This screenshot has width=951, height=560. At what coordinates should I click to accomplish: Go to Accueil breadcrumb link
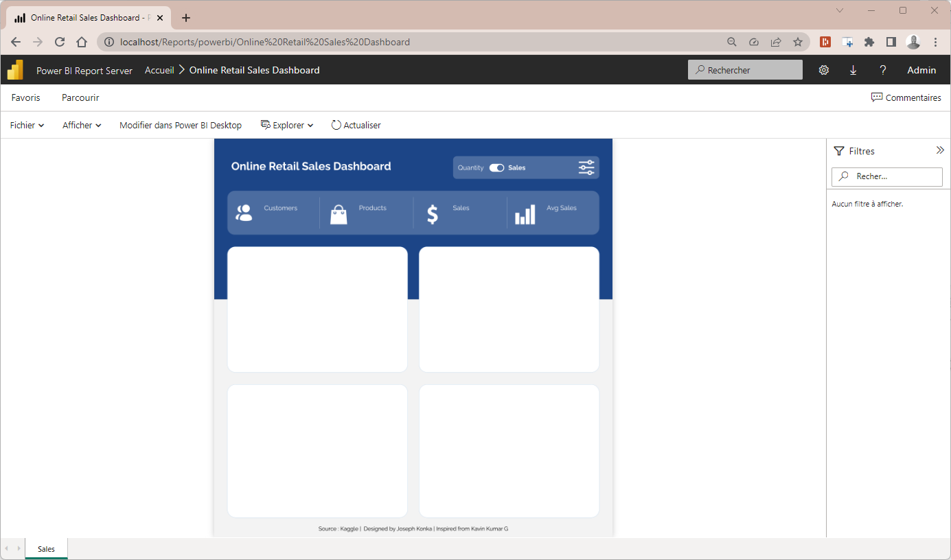159,70
